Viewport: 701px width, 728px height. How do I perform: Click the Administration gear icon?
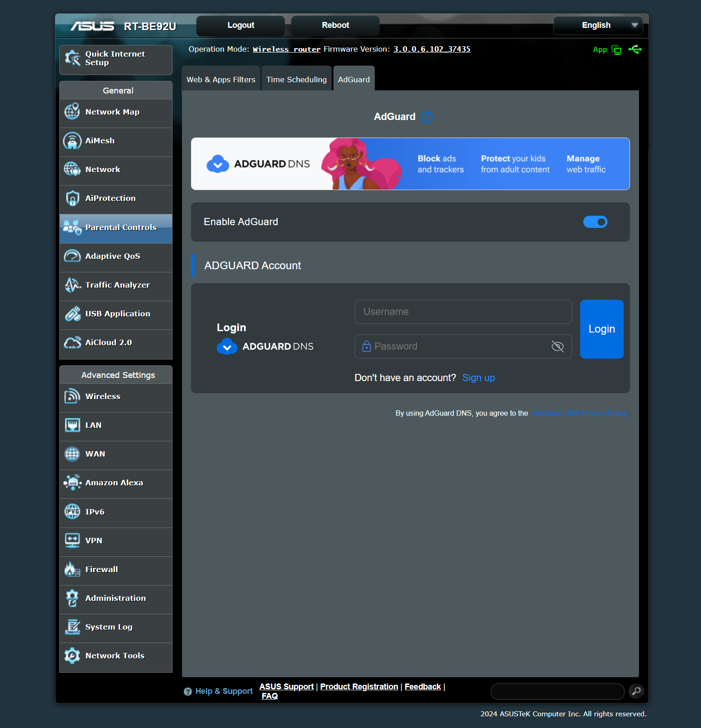pos(72,598)
